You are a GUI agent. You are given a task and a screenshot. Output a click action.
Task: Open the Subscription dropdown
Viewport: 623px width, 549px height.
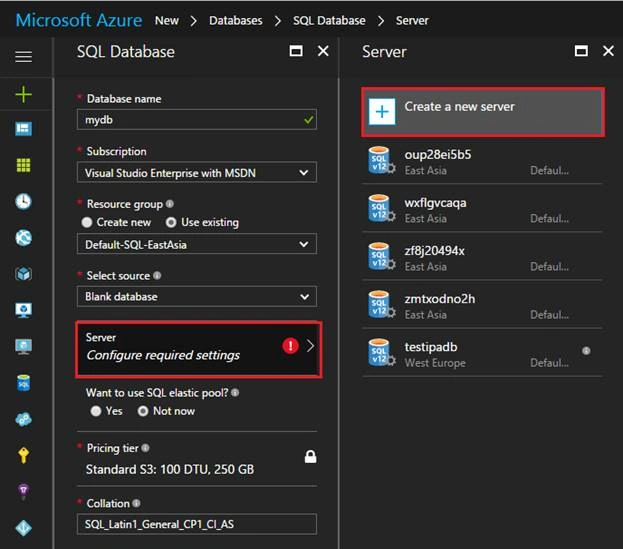coord(197,172)
